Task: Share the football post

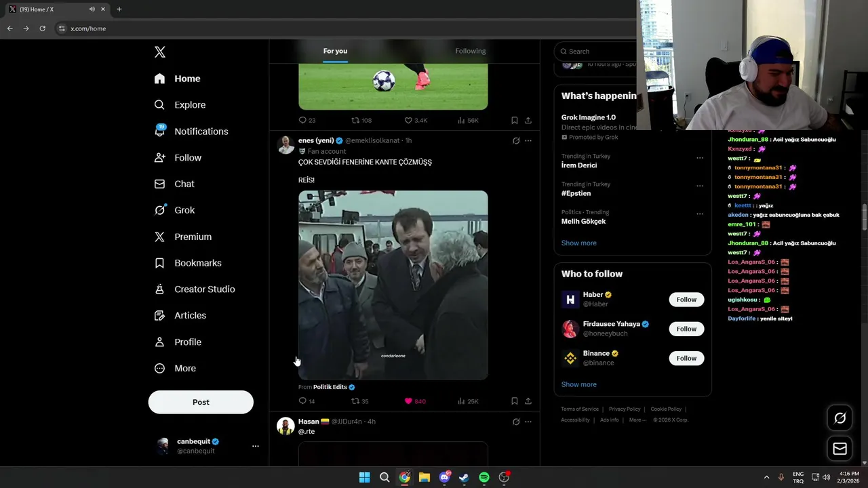Action: click(x=528, y=120)
